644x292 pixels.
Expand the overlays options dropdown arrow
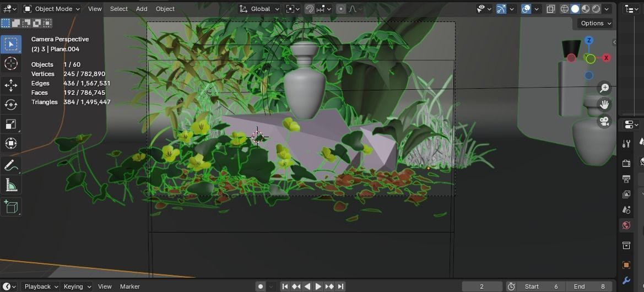pos(537,9)
